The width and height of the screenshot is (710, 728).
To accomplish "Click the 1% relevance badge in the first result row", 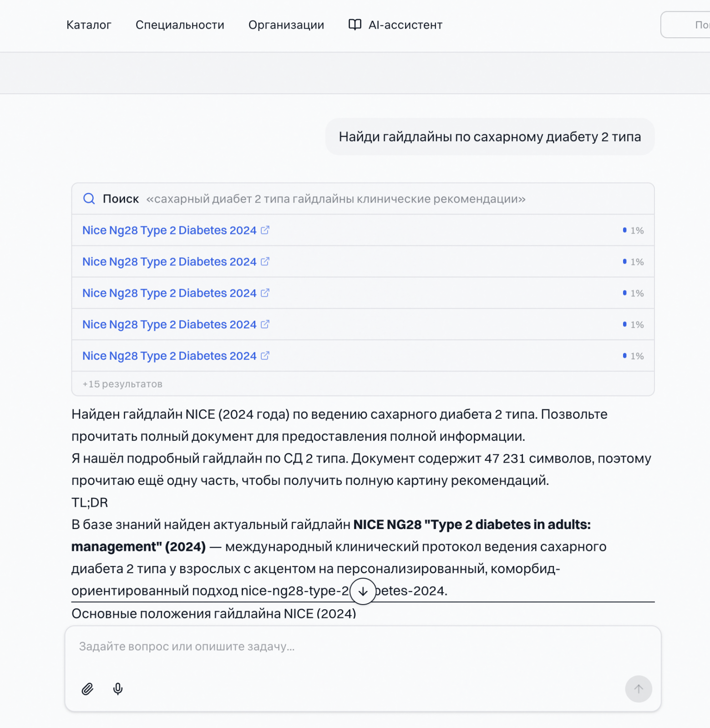I will click(633, 230).
